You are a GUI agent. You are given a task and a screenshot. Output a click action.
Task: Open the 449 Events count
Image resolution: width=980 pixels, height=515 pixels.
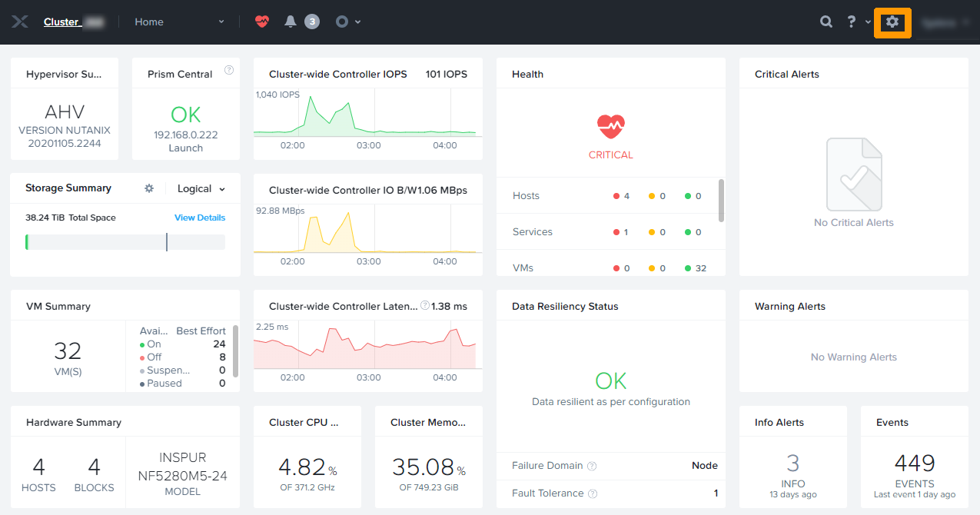coord(915,463)
